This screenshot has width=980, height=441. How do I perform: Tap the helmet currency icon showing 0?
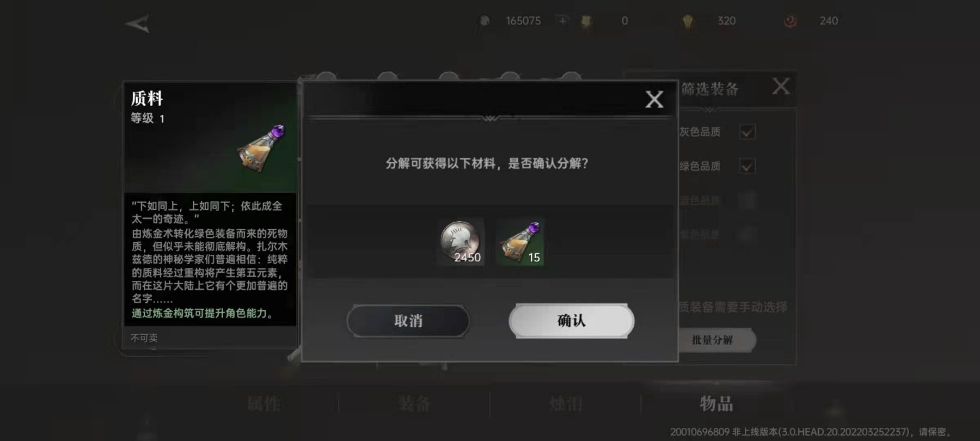[x=586, y=21]
